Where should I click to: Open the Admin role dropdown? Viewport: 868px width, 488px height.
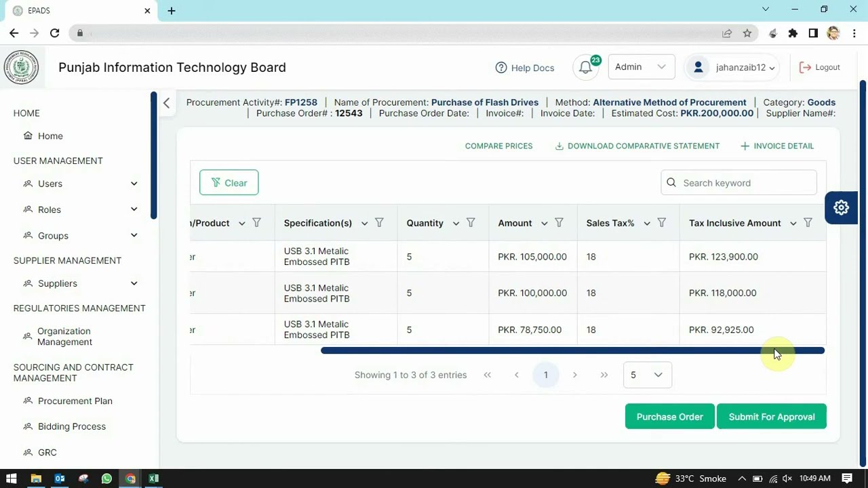click(x=642, y=67)
